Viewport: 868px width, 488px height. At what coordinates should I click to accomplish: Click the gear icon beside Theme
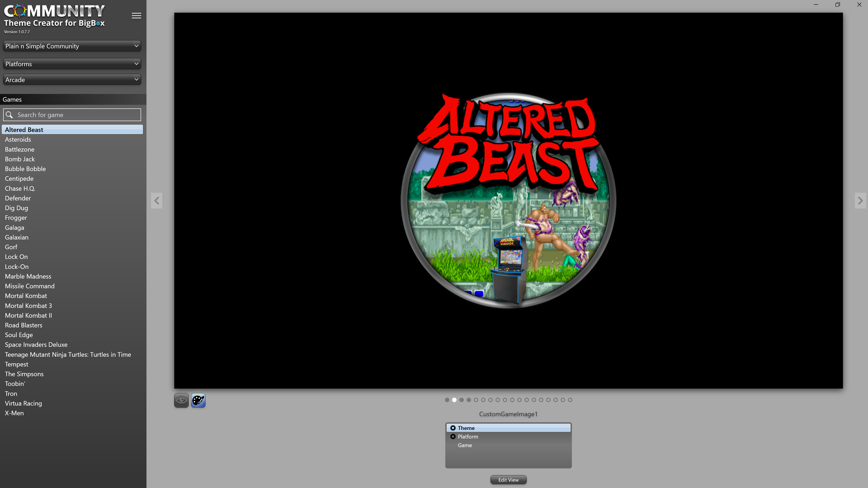pos(453,428)
